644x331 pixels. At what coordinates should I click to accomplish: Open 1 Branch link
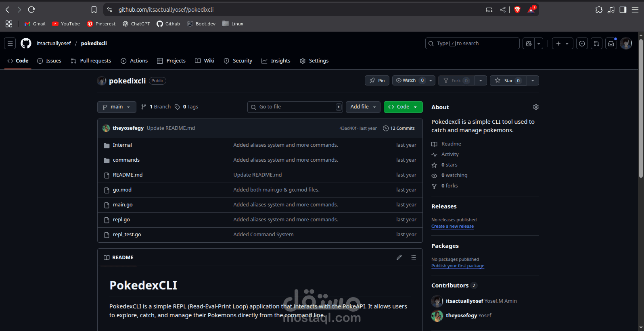156,107
